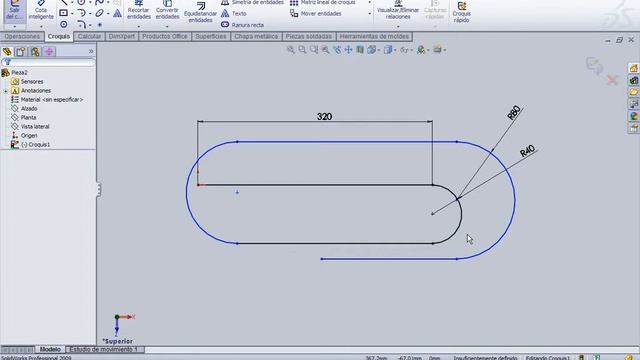Select the ellipse sketch tool
The image size is (640, 360).
(x=99, y=13)
